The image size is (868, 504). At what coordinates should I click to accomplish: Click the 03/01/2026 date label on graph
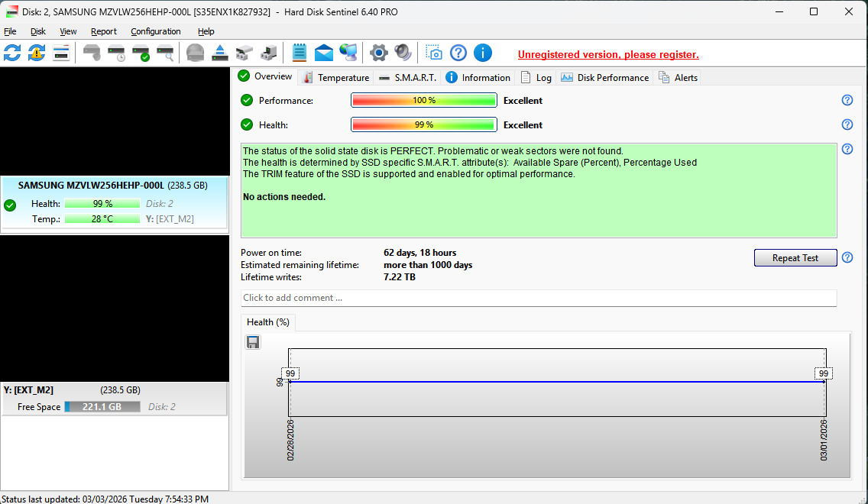[x=824, y=440]
